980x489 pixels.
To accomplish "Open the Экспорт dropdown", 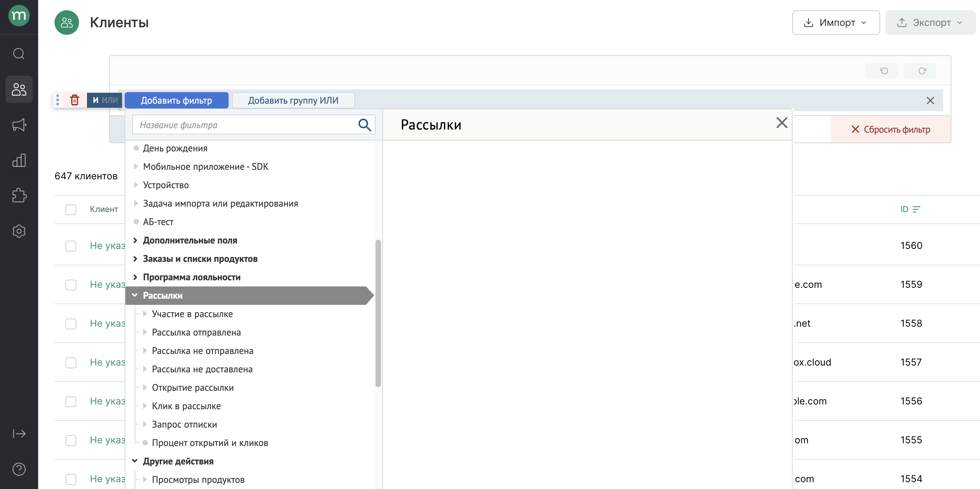I will click(x=930, y=23).
